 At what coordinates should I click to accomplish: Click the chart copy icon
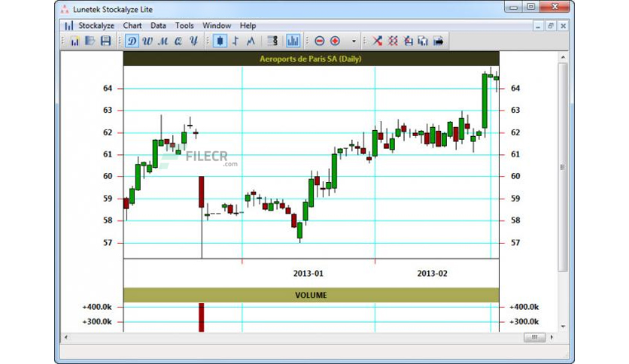click(423, 41)
